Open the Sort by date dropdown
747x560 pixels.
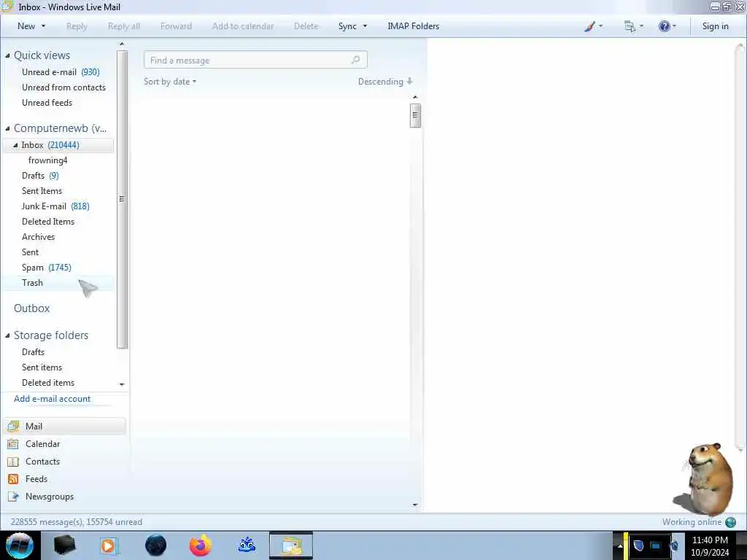click(170, 82)
